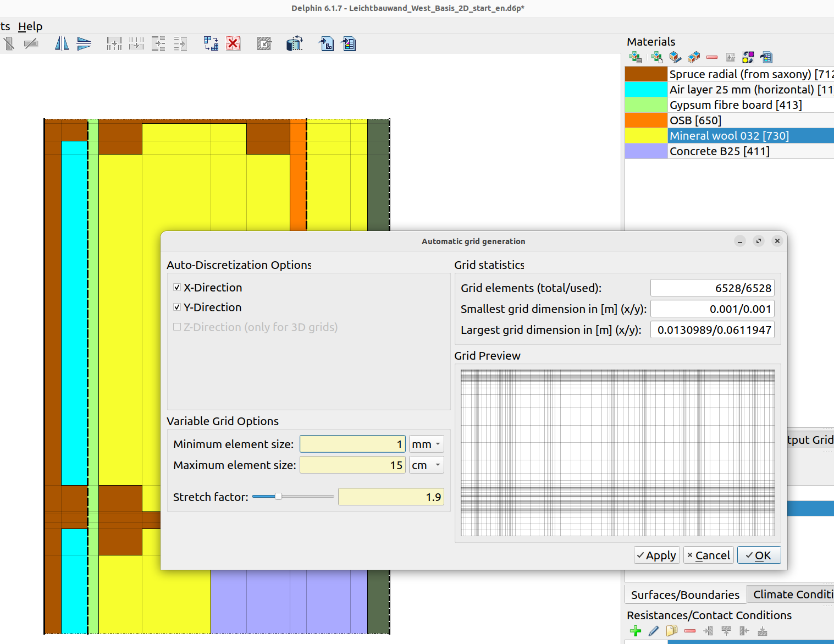Switch to the Climate Conditions tab
Viewport: 834px width, 644px height.
[791, 595]
